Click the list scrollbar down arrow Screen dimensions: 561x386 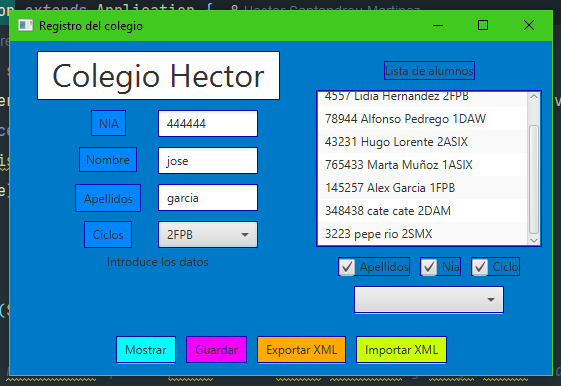click(534, 240)
